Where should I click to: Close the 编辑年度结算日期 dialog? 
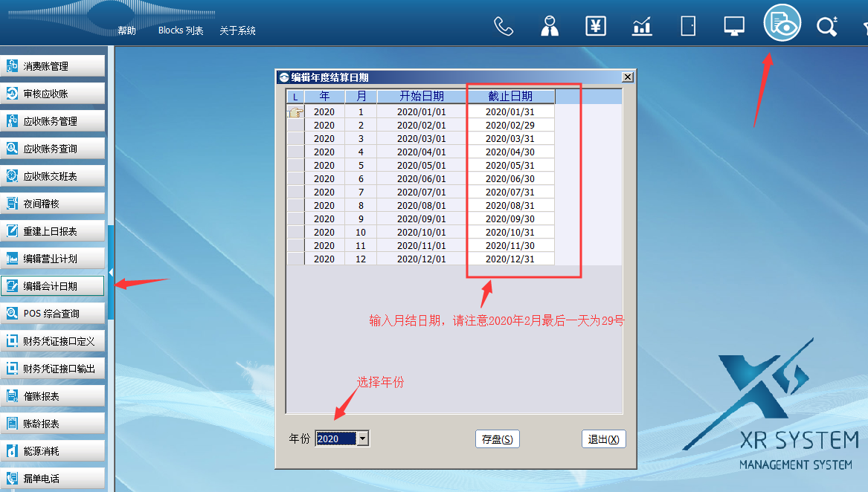pyautogui.click(x=627, y=77)
